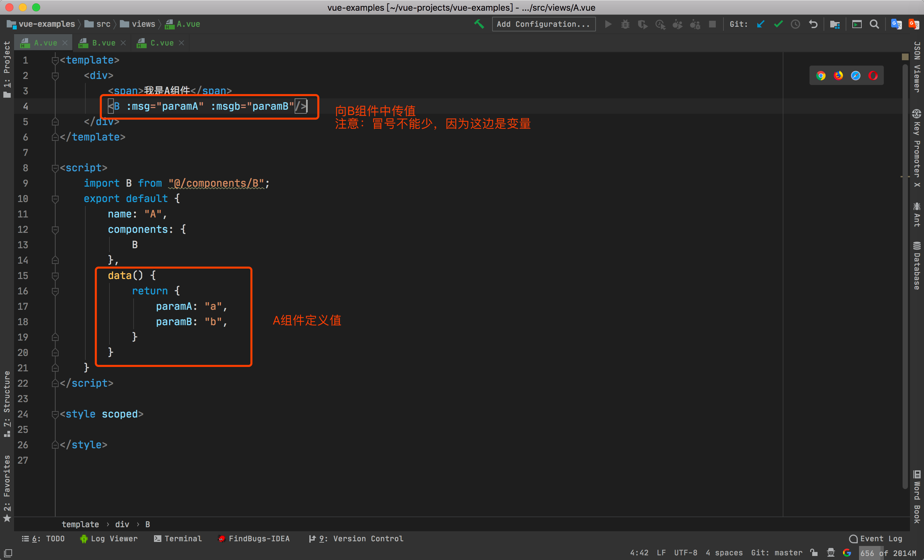924x560 pixels.
Task: Toggle the Key Promoter X side panel
Action: coord(917,149)
